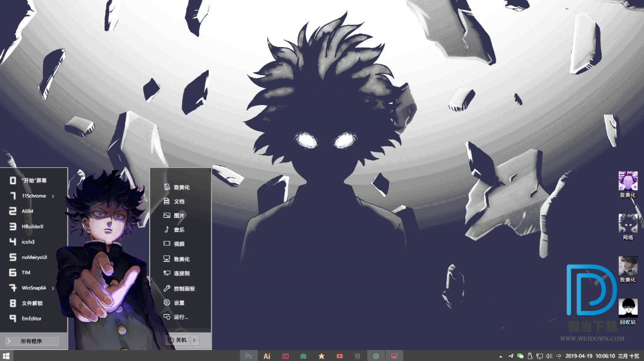The image size is (644, 361).
Task: Switch to the Chrome taskbar icon
Action: click(375, 356)
